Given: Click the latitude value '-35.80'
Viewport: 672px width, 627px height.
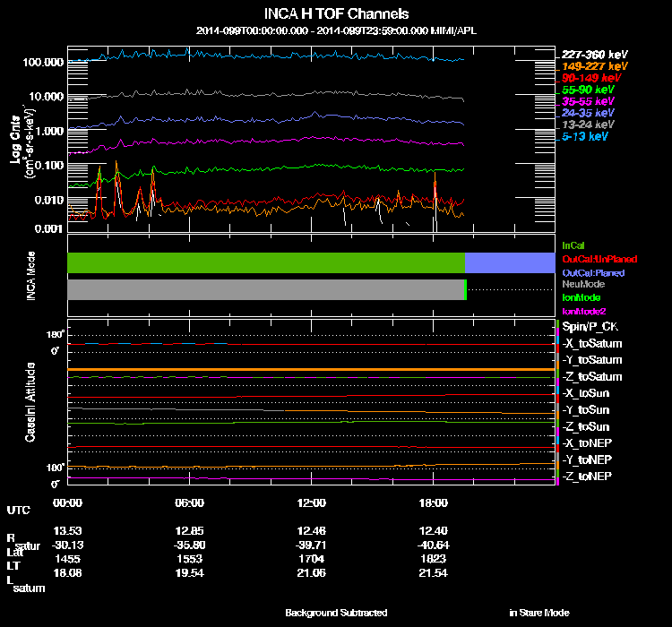Looking at the screenshot, I should tap(189, 545).
